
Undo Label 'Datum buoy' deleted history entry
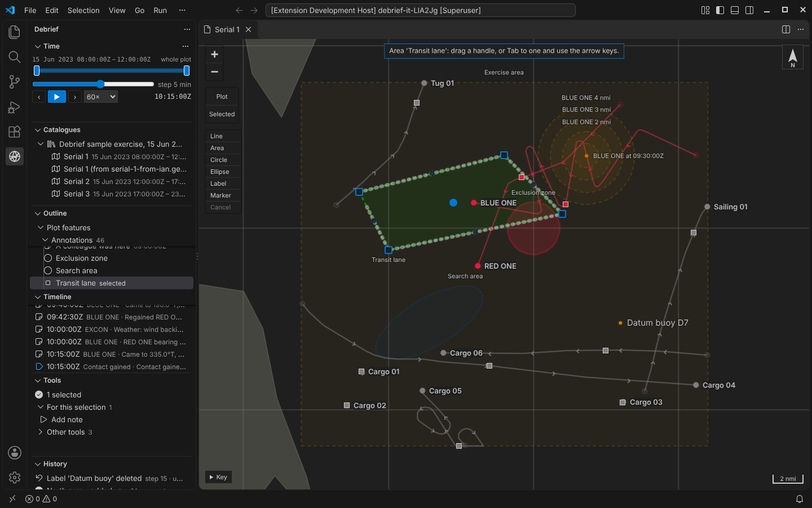point(39,478)
